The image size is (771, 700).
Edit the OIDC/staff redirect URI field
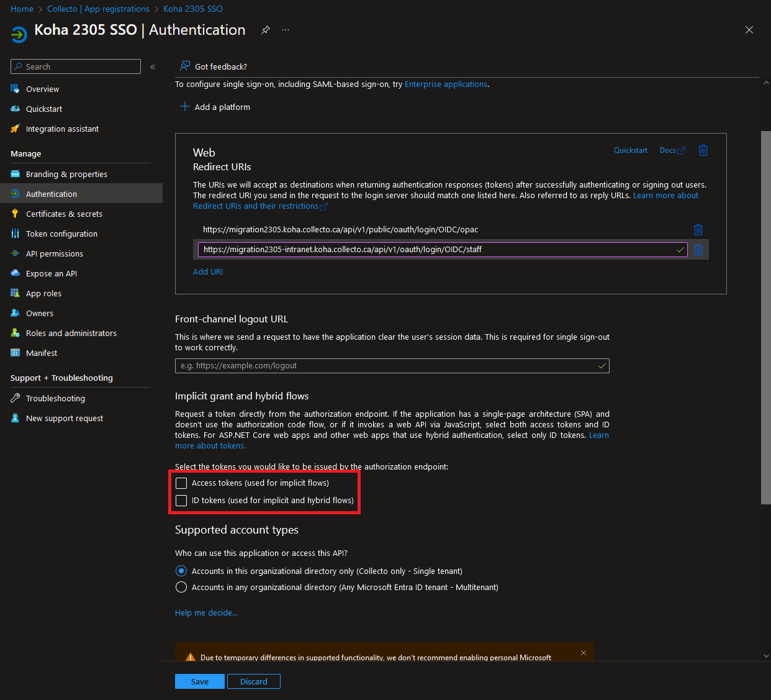point(443,250)
